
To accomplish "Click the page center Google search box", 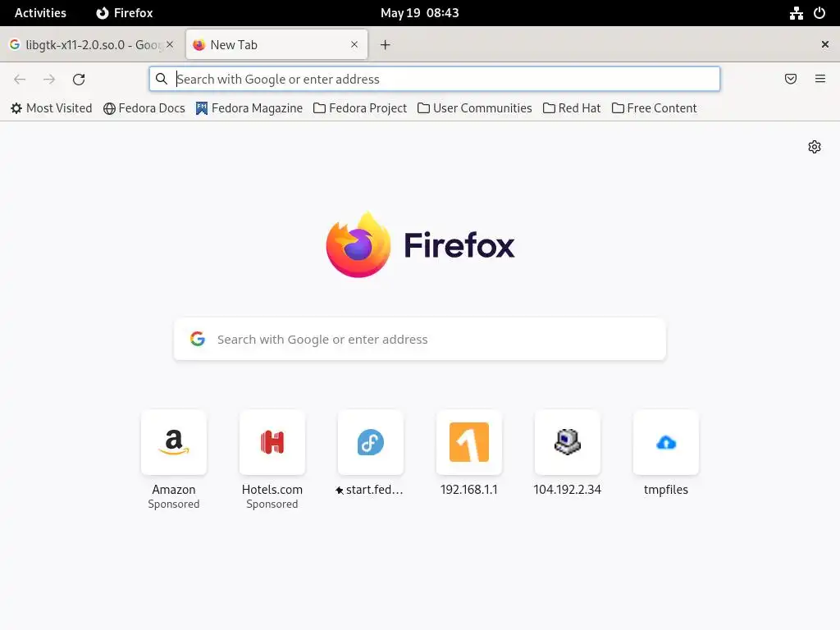I will pos(419,339).
